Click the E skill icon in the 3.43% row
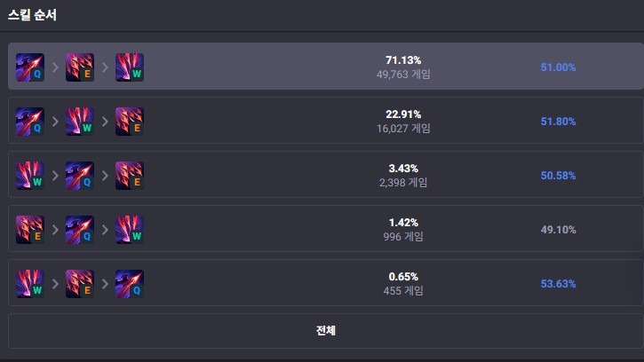The height and width of the screenshot is (362, 644). tap(130, 176)
